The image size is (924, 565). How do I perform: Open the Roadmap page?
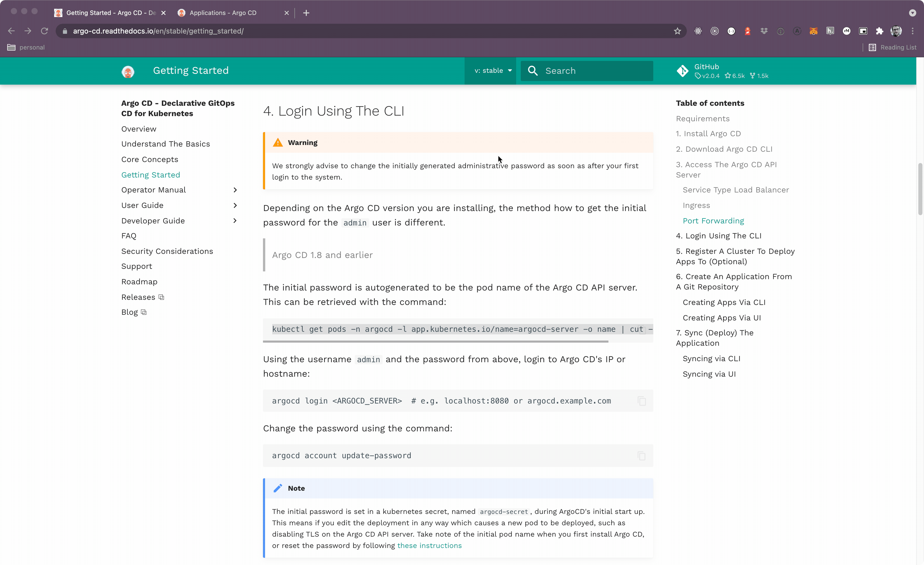tap(139, 281)
